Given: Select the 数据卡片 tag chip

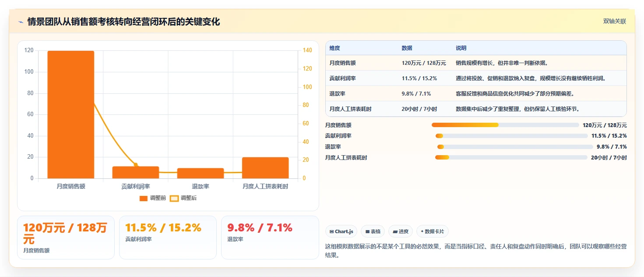Looking at the screenshot, I should pyautogui.click(x=433, y=231).
